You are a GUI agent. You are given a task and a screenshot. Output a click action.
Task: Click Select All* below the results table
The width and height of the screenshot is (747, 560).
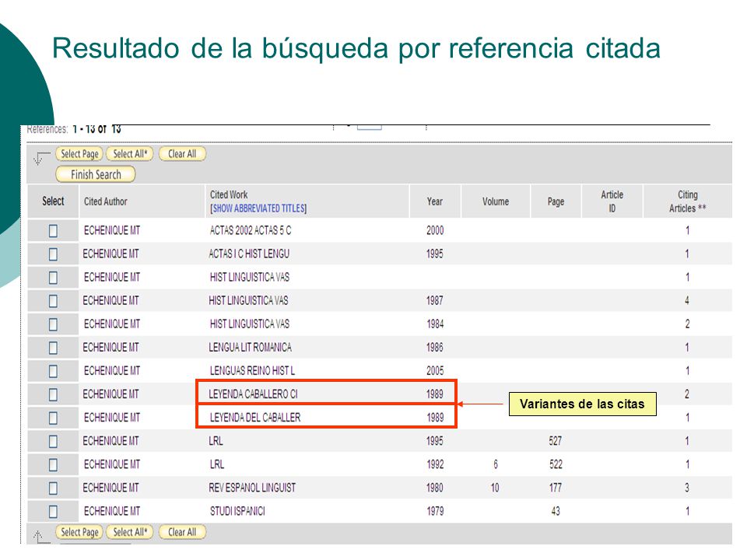point(130,532)
